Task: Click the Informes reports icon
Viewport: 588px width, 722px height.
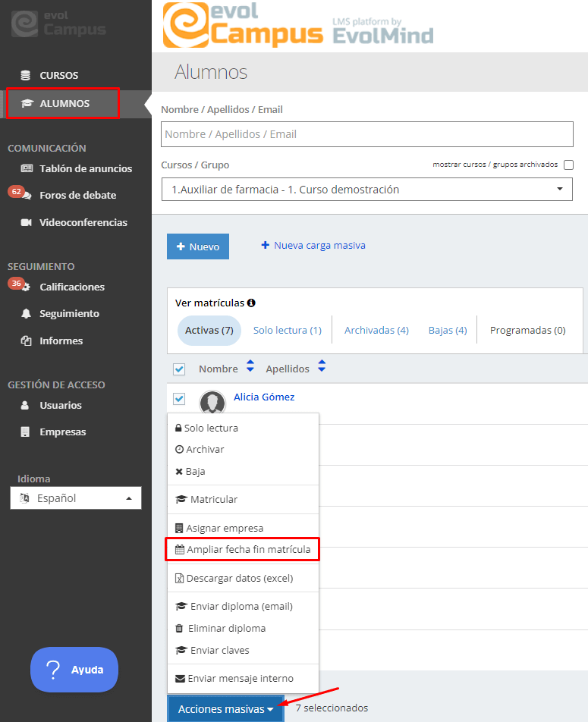Action: point(27,341)
